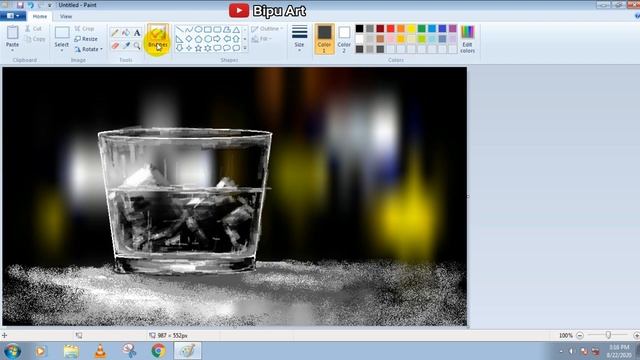Open the line Size dropdown
The image size is (640, 360).
point(299,39)
